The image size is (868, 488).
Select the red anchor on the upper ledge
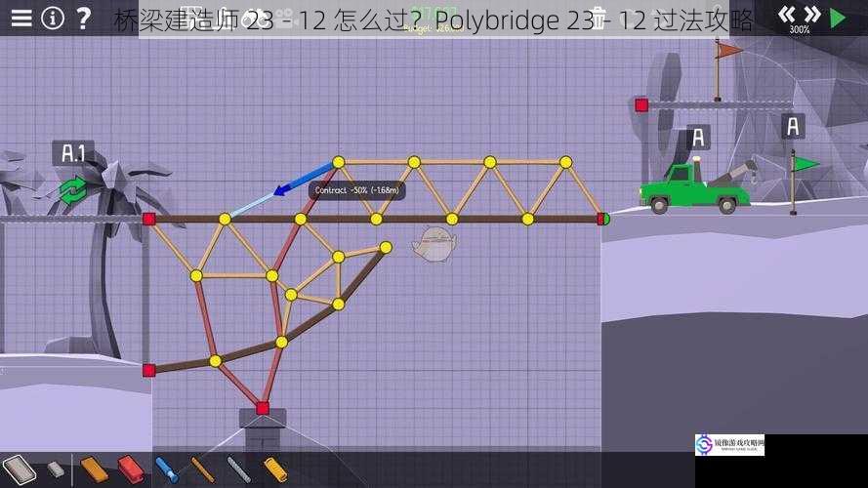coord(641,104)
